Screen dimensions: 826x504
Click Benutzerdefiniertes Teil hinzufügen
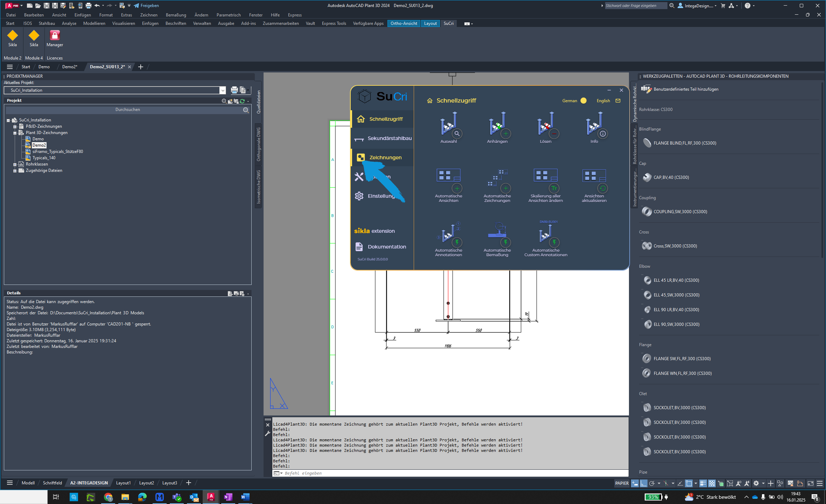pos(680,89)
